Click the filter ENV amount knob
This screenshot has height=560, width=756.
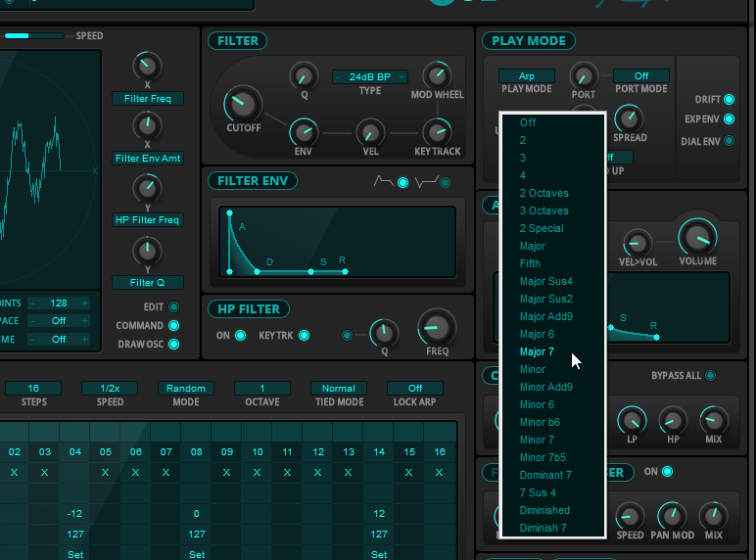pos(304,132)
